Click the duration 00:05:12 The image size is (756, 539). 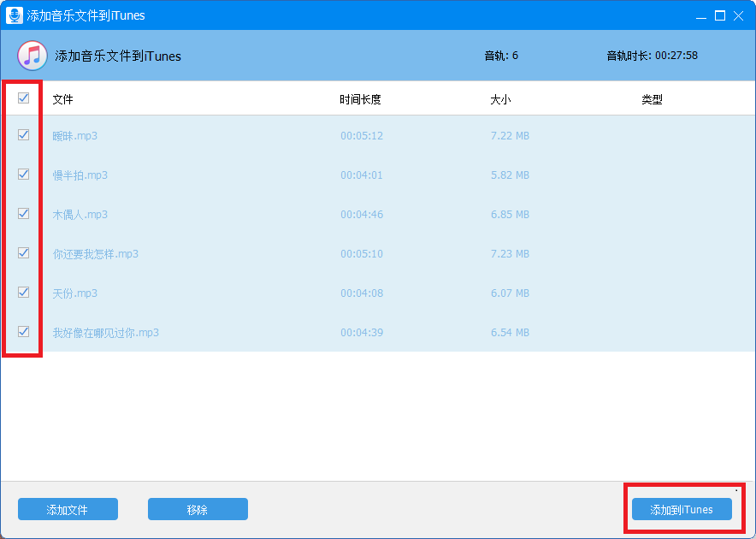(362, 136)
